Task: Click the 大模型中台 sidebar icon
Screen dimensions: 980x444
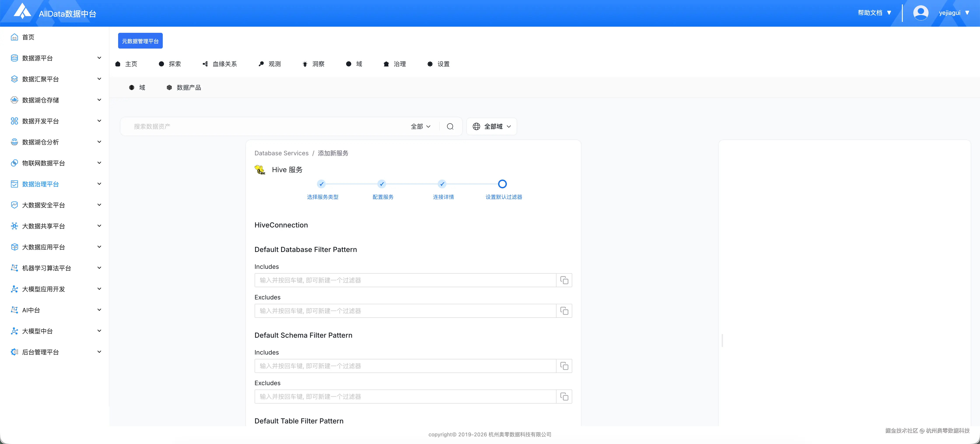Action: click(14, 331)
